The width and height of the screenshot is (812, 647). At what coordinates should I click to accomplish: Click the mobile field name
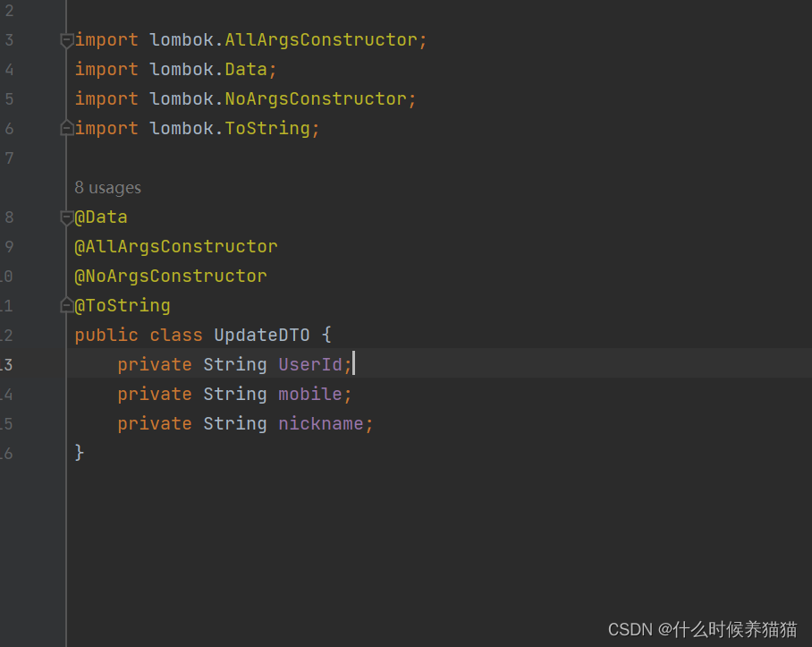[310, 394]
